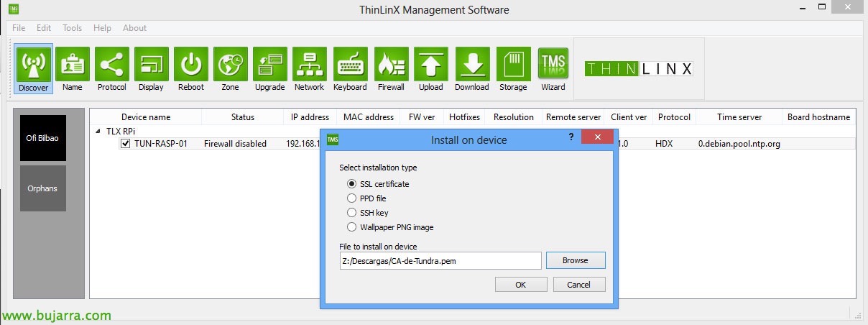Image resolution: width=868 pixels, height=325 pixels.
Task: Open the Upgrade tool
Action: click(x=269, y=69)
